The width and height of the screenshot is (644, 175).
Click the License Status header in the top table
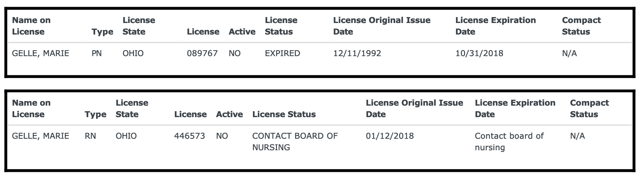point(281,26)
